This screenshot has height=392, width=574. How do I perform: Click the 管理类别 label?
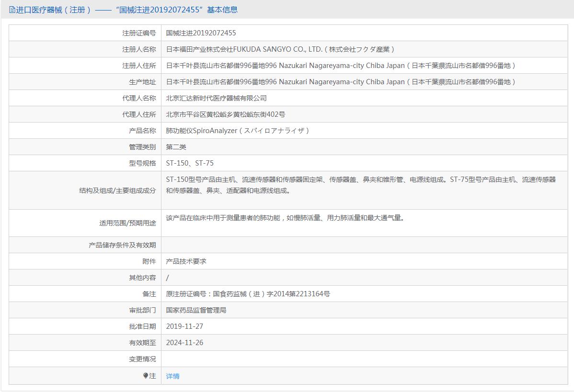point(142,147)
